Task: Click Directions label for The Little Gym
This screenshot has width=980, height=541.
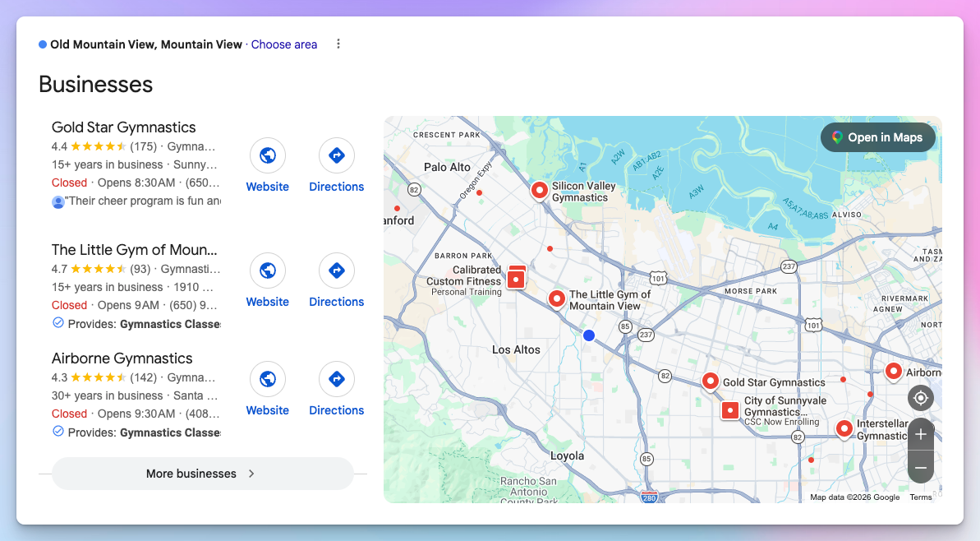Action: click(x=336, y=302)
